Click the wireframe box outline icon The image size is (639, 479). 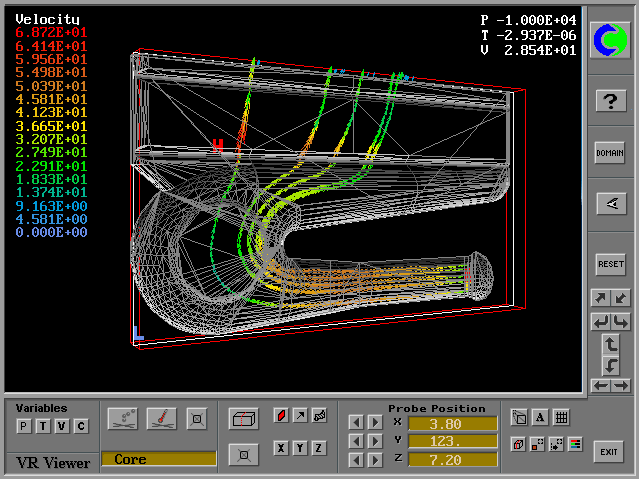[x=243, y=417]
